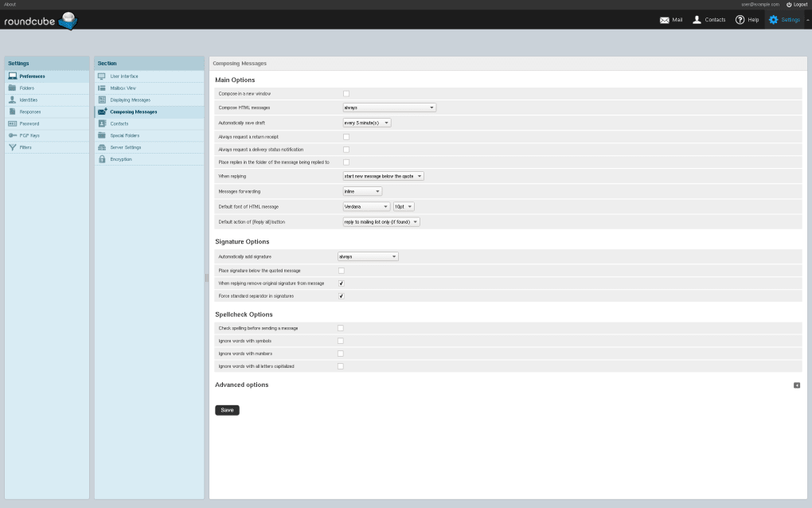Click the Logout link

[796, 4]
